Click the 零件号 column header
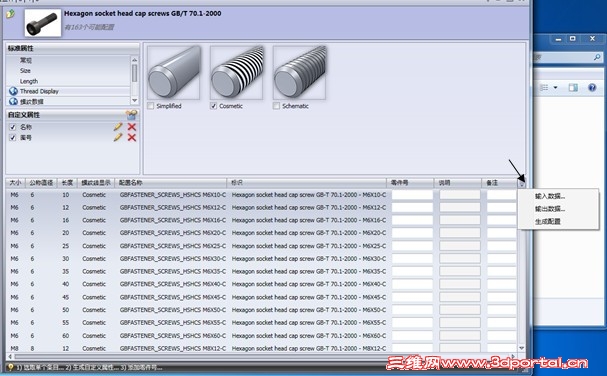The height and width of the screenshot is (376, 607). pyautogui.click(x=410, y=183)
